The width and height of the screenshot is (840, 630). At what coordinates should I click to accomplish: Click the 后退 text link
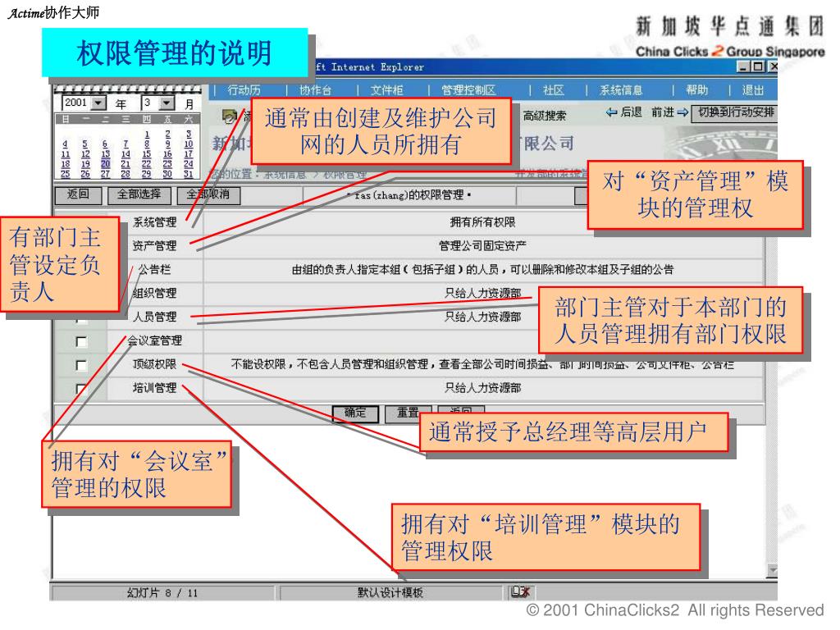[631, 112]
